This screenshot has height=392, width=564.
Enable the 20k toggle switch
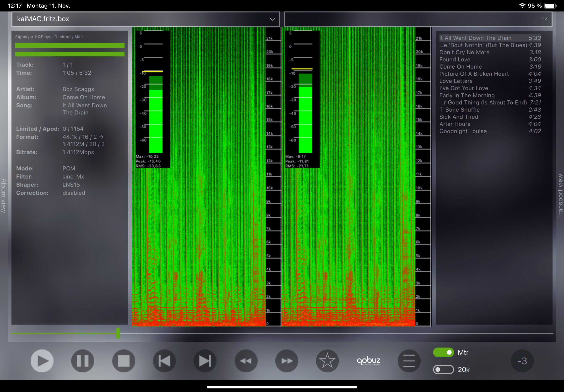[444, 369]
